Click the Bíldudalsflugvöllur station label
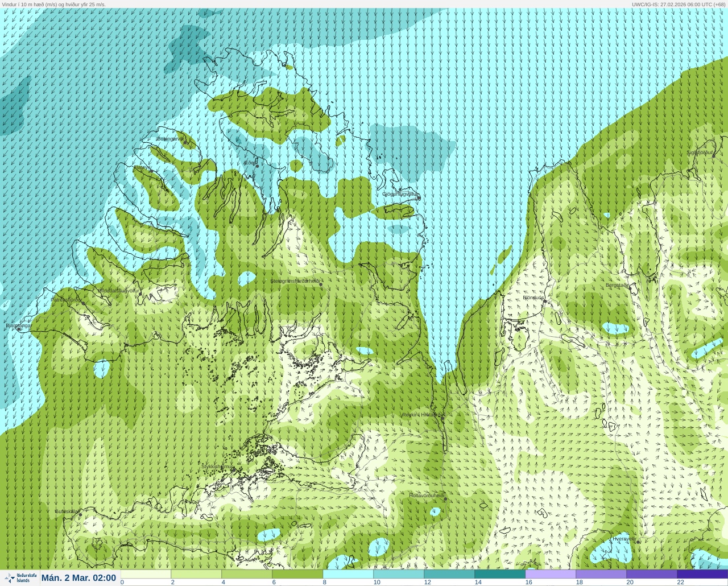The width and height of the screenshot is (728, 586). (118, 290)
